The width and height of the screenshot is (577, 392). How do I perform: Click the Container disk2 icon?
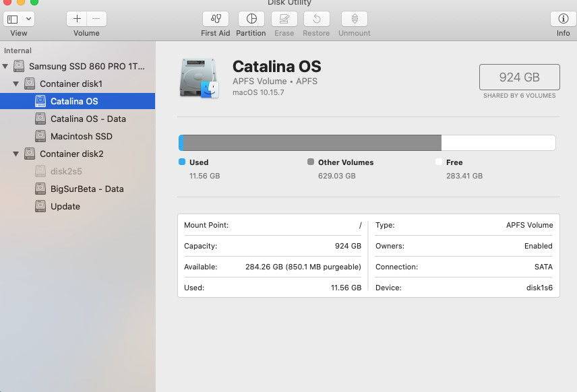tap(30, 154)
